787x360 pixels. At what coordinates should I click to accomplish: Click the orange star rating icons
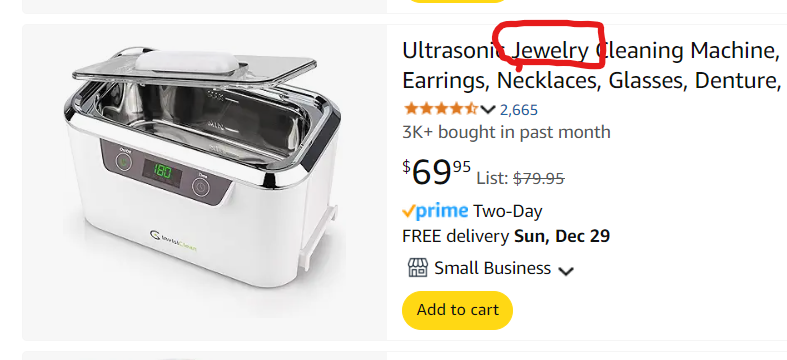coord(440,108)
